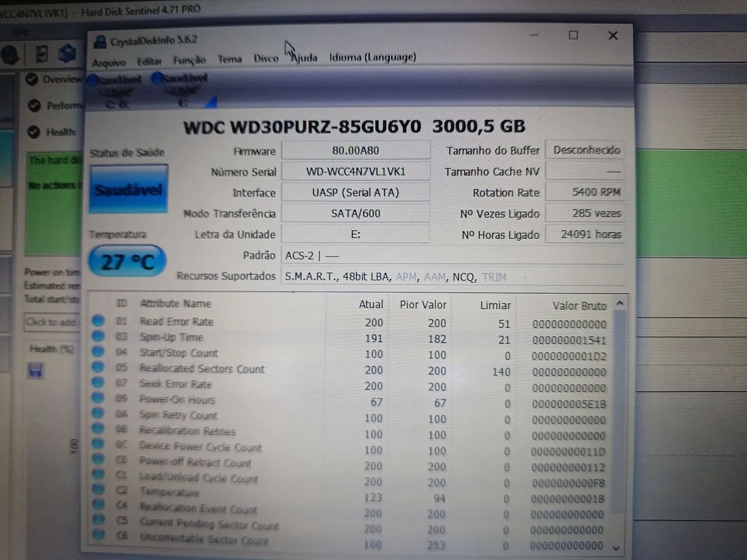
Task: Open the Arquivo menu in CrystalDiskInfo
Action: tap(109, 62)
